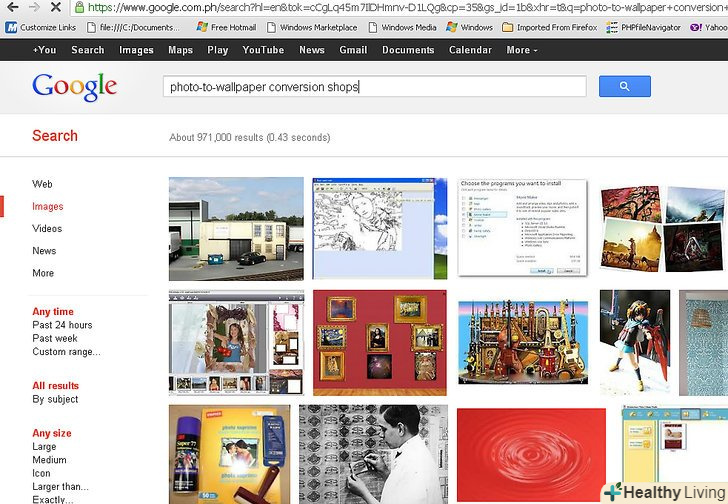Screen dimensions: 728x504
Task: Click the Search heading in red
Action: point(55,136)
